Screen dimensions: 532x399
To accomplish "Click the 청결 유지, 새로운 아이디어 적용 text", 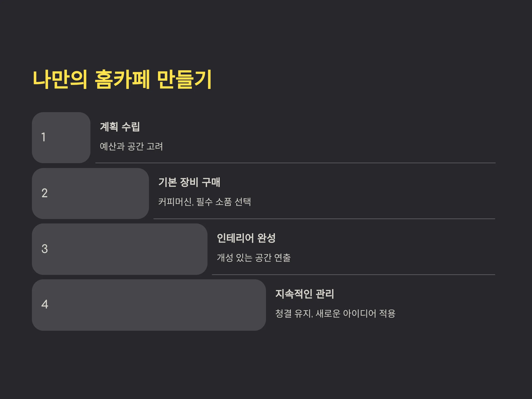I will [x=335, y=313].
